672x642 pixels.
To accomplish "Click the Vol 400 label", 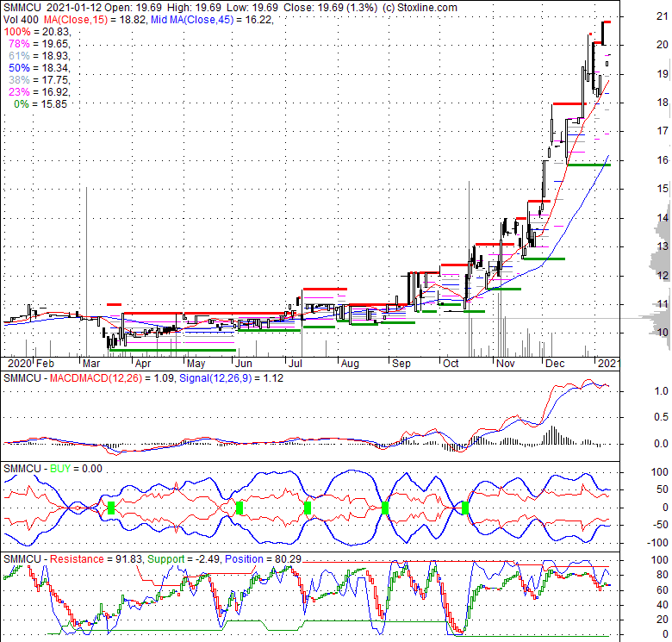I will point(22,20).
